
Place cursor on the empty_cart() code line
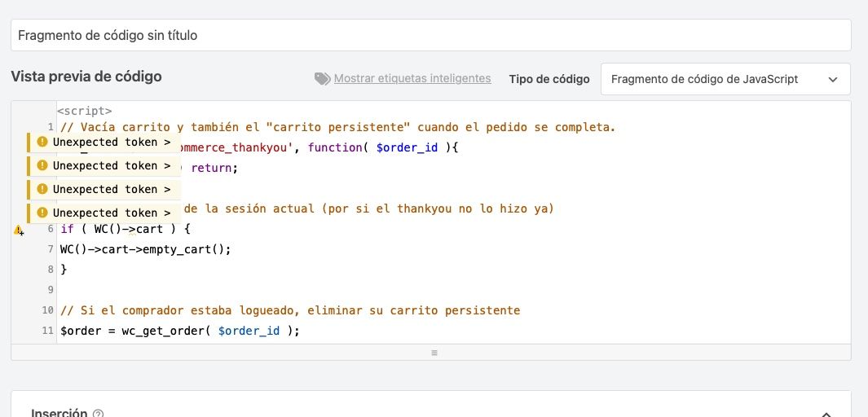point(147,249)
